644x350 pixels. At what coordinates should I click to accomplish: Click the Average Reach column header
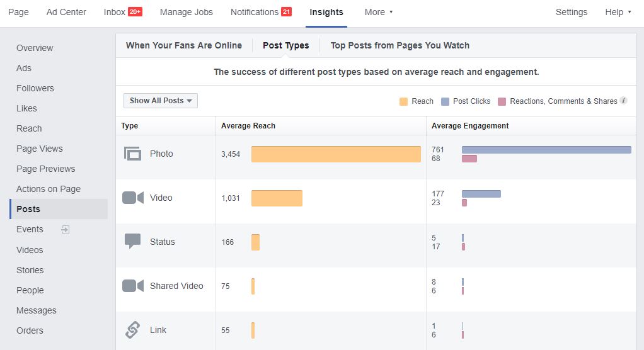[248, 126]
